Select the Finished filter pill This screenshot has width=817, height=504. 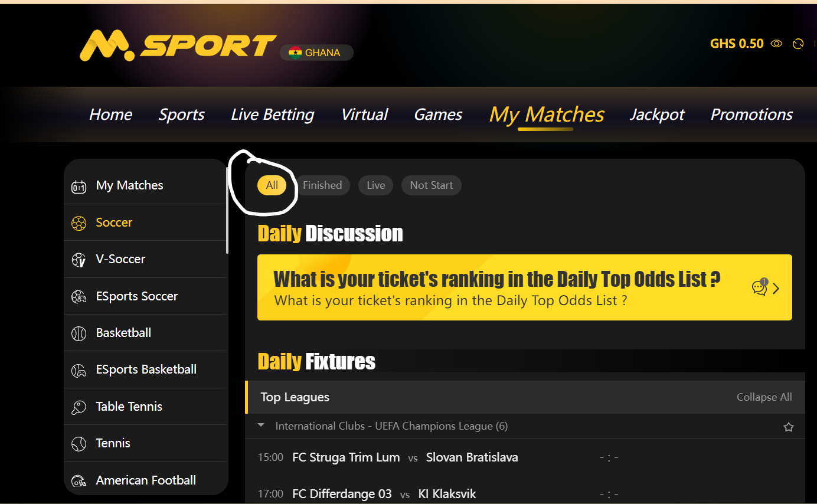coord(322,185)
